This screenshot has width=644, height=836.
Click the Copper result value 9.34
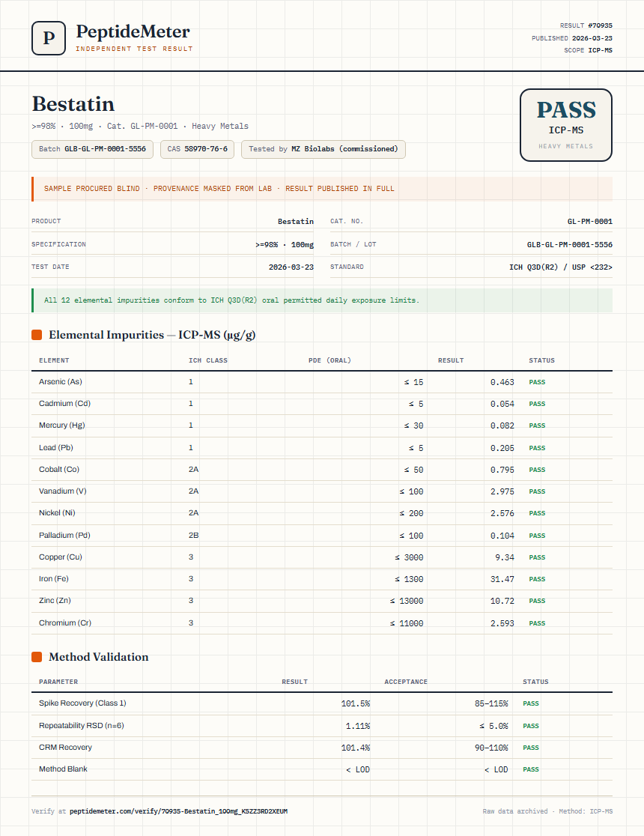[x=504, y=557]
